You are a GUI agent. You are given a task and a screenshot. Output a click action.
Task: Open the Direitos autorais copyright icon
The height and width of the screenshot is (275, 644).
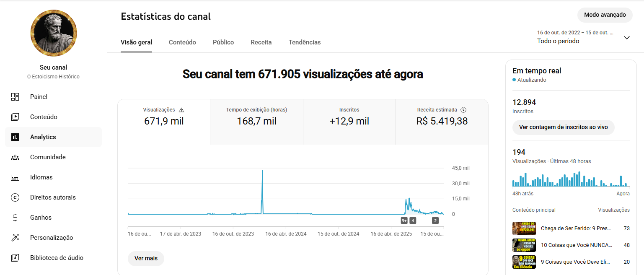pyautogui.click(x=15, y=197)
